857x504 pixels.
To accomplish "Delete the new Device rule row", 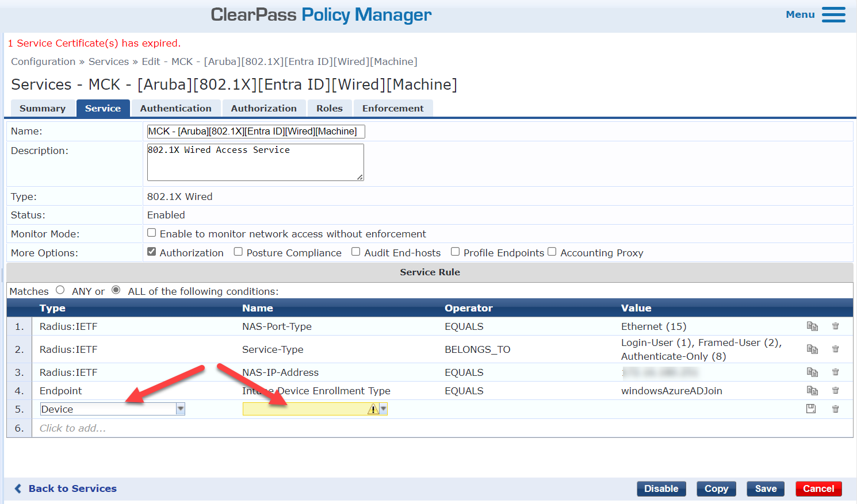I will [x=835, y=409].
